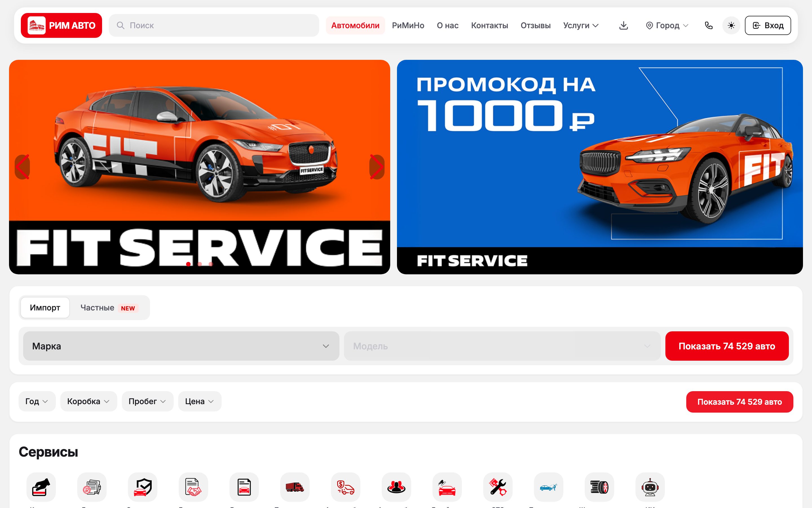Open the robot AI assistant icon
The width and height of the screenshot is (812, 508).
coord(650,487)
